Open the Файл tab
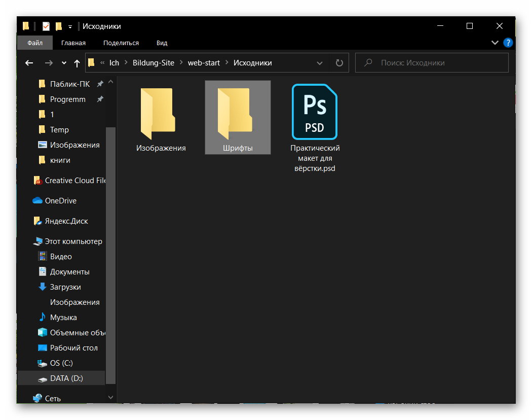Image resolution: width=532 pixels, height=420 pixels. (35, 43)
